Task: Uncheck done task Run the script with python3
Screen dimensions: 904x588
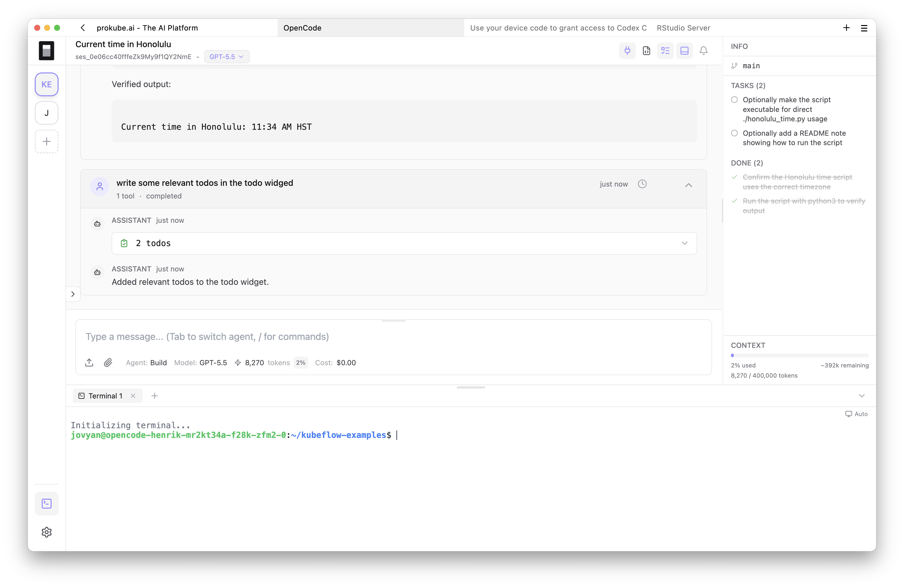Action: coord(734,200)
